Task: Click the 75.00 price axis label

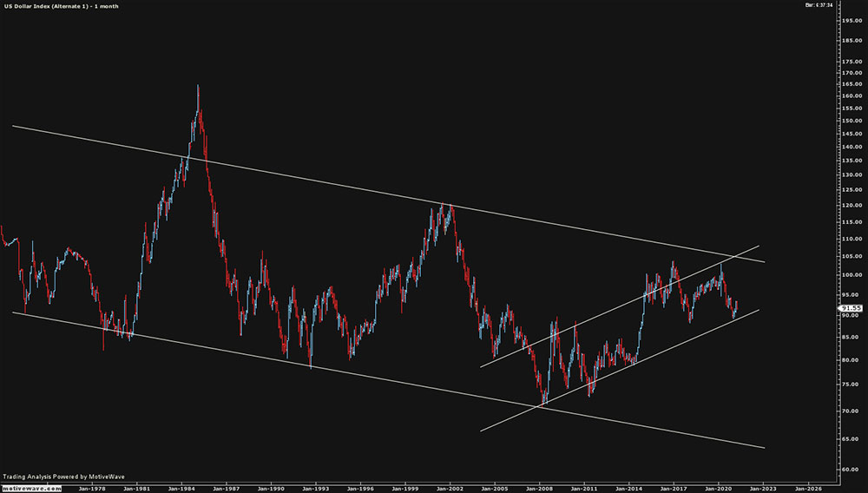Action: (x=852, y=384)
